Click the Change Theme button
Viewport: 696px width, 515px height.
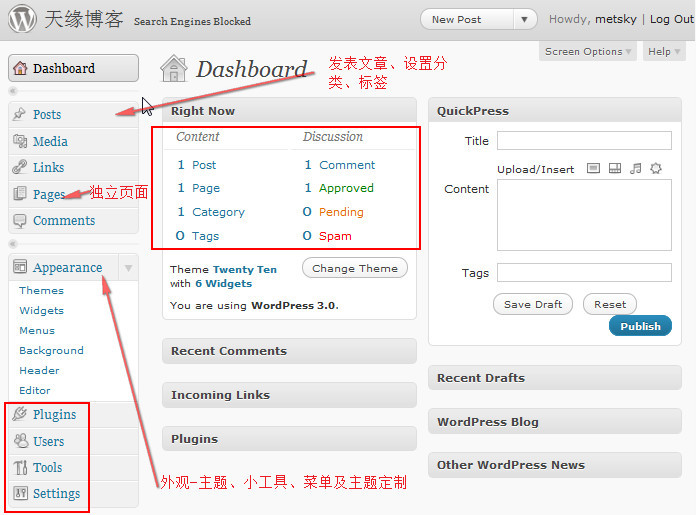tap(355, 269)
